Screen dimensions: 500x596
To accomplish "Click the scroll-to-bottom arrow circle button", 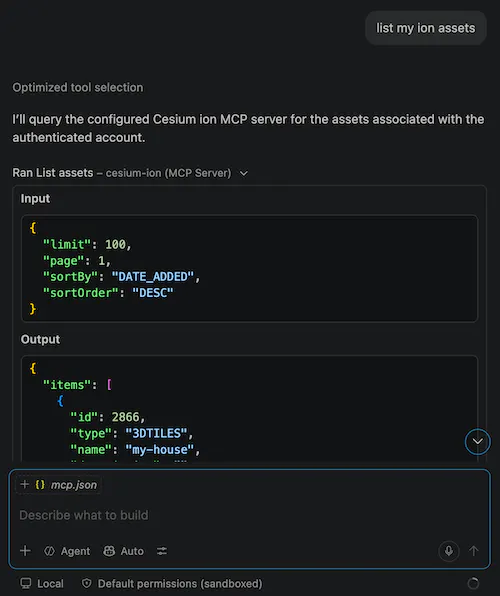I will point(478,441).
